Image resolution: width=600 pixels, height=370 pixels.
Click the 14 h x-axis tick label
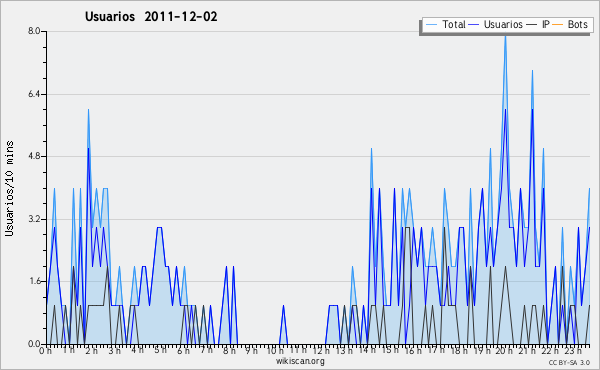tap(367, 350)
